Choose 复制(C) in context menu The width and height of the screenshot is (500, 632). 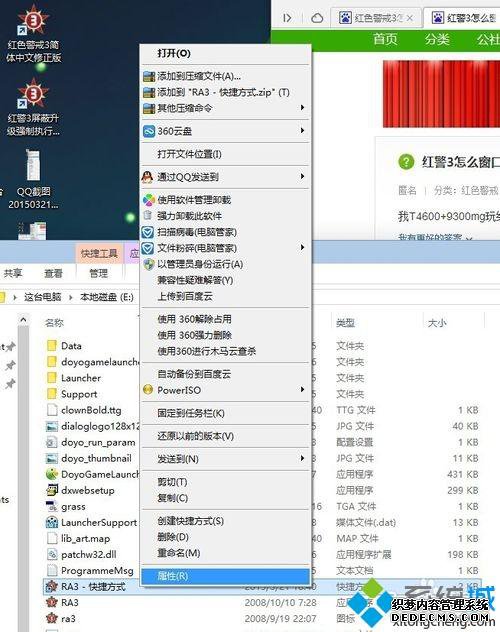tap(225, 498)
